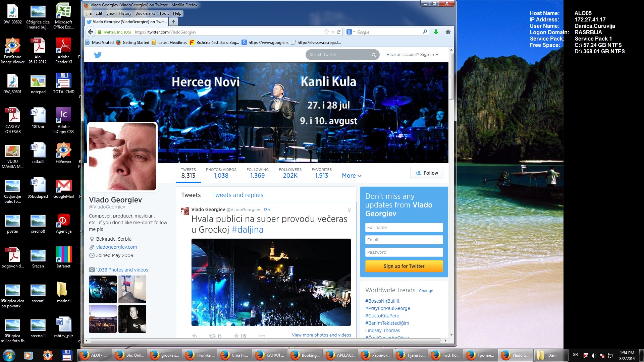
Task: Open search engine selector dropdown
Action: click(351, 32)
